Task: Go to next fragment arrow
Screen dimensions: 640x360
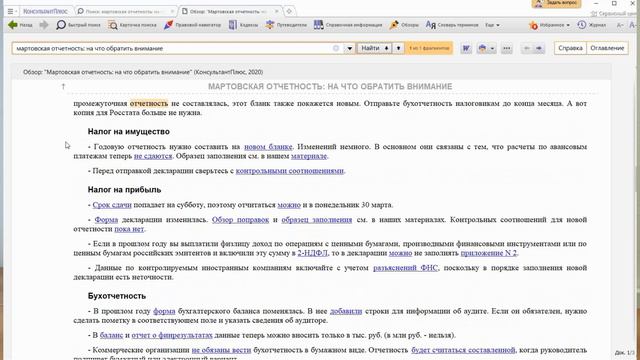Action: pos(539,48)
